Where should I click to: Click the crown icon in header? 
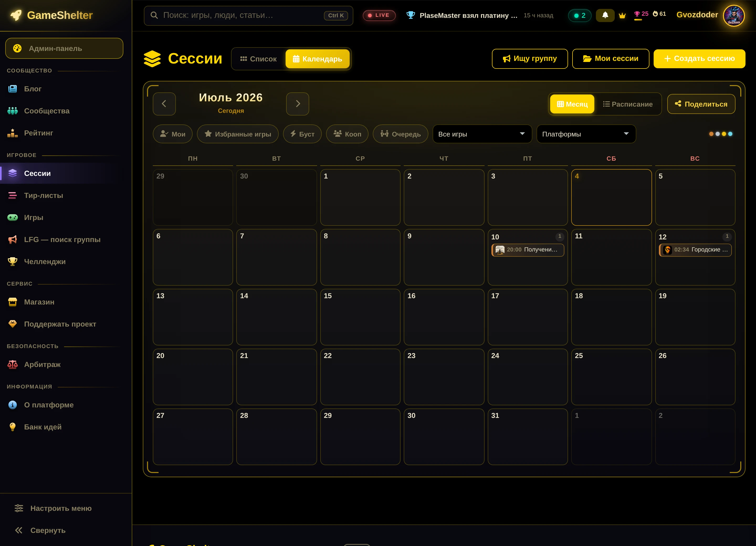622,15
